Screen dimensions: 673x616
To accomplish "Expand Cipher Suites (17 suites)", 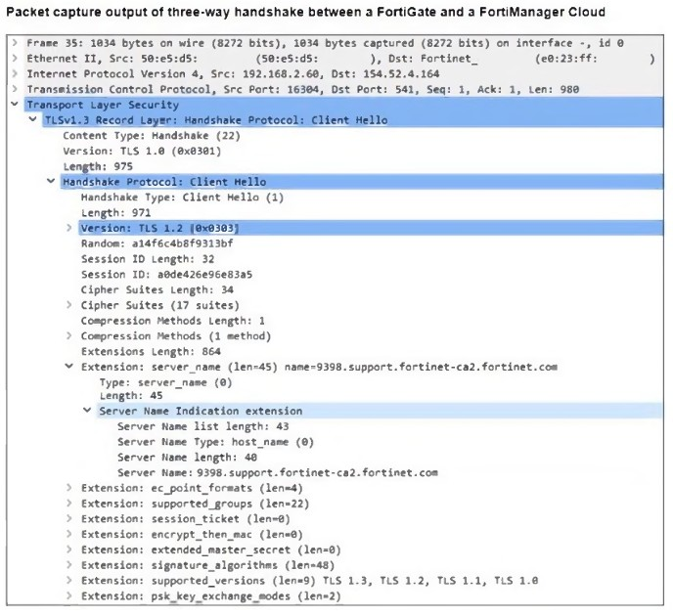I will [69, 305].
